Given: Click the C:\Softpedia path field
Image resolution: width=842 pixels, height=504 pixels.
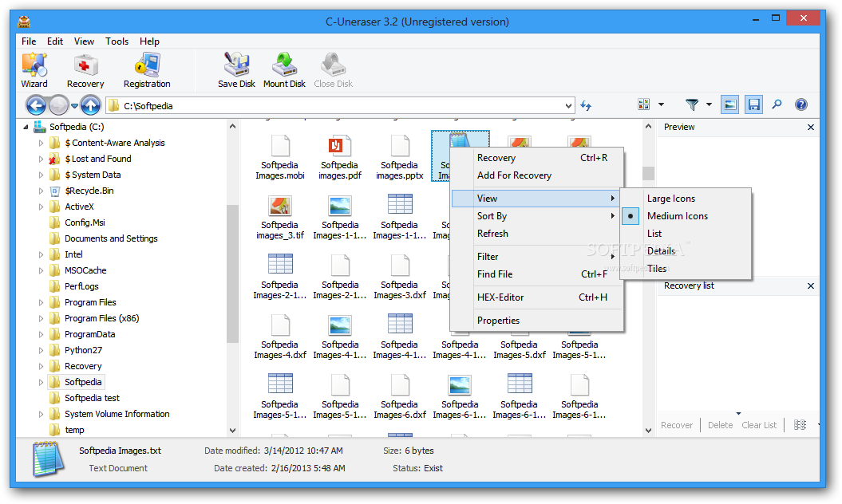Looking at the screenshot, I should tap(340, 106).
